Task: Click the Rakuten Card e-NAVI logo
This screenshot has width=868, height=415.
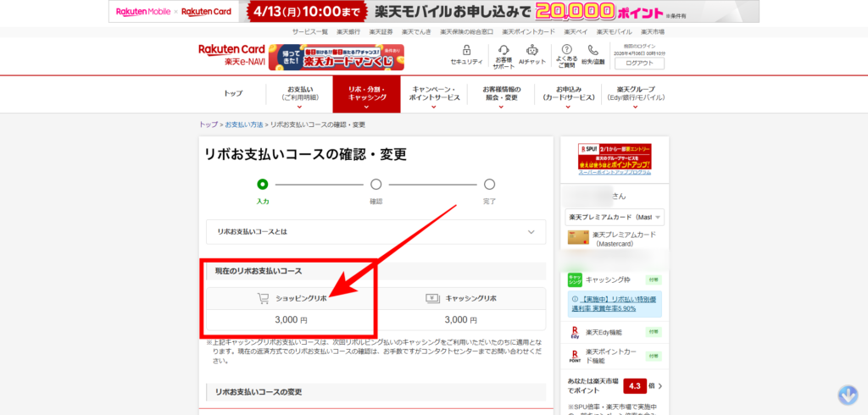Action: pos(231,55)
